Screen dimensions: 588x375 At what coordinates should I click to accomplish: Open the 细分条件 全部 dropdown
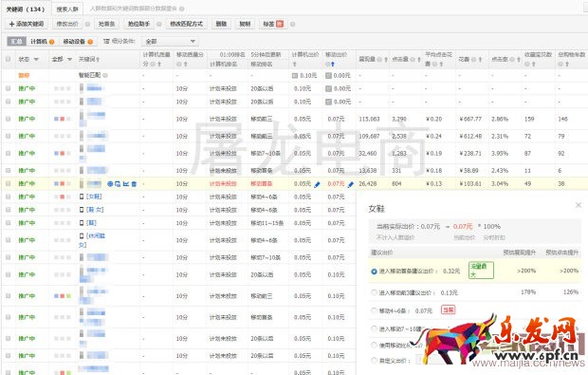tap(170, 41)
